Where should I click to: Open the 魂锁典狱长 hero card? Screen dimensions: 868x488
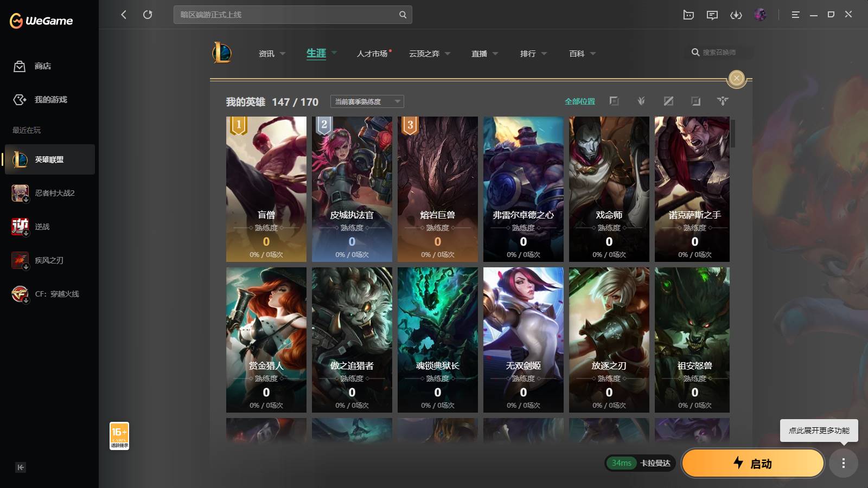pos(438,340)
